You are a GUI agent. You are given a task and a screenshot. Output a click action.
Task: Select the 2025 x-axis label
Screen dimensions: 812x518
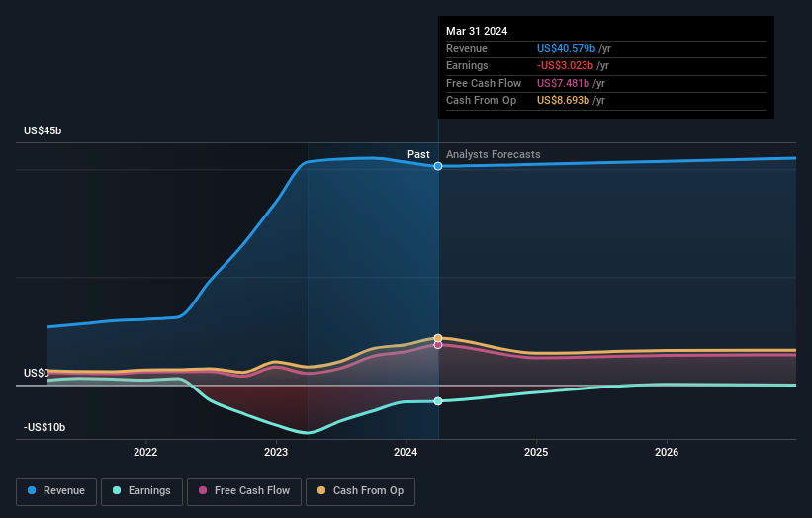536,452
